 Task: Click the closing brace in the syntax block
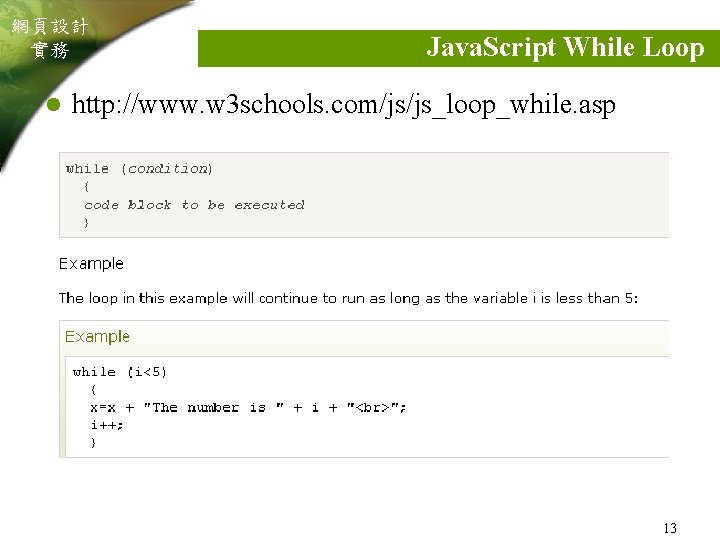click(86, 223)
